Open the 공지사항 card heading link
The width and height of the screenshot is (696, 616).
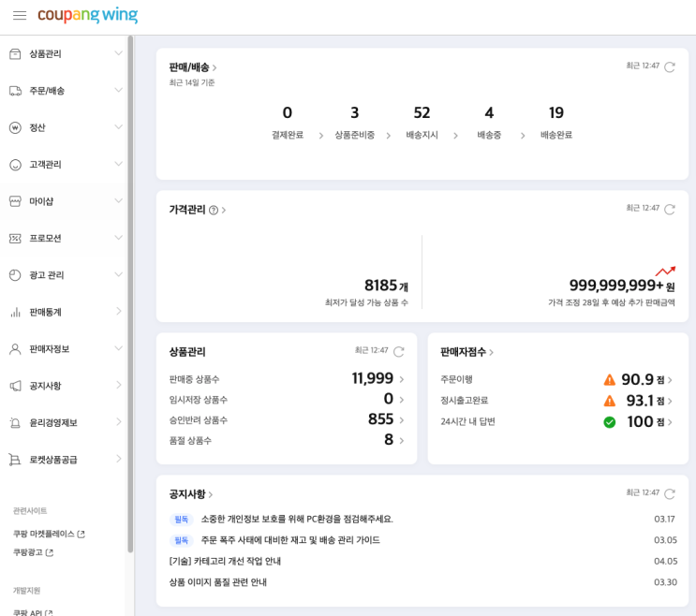(x=191, y=494)
